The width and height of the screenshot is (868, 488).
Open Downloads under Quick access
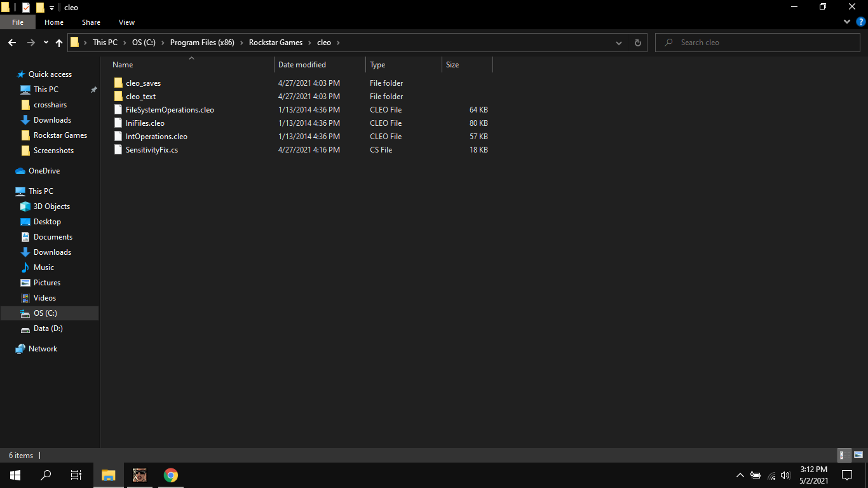click(x=52, y=120)
